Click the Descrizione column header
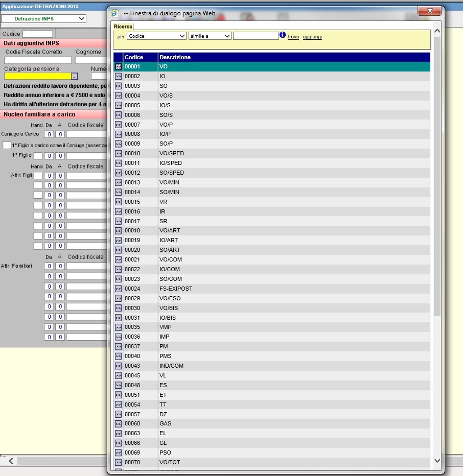This screenshot has width=463, height=476. [x=175, y=57]
